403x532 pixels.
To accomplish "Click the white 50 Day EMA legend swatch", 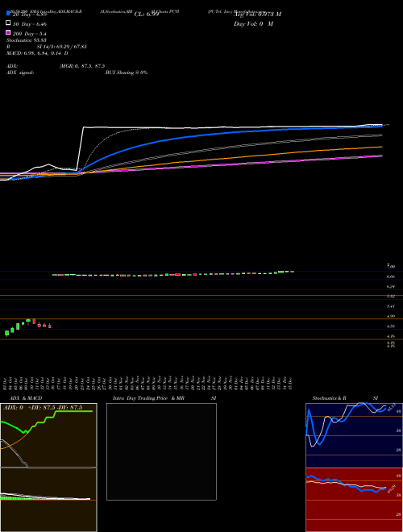I will [8, 23].
